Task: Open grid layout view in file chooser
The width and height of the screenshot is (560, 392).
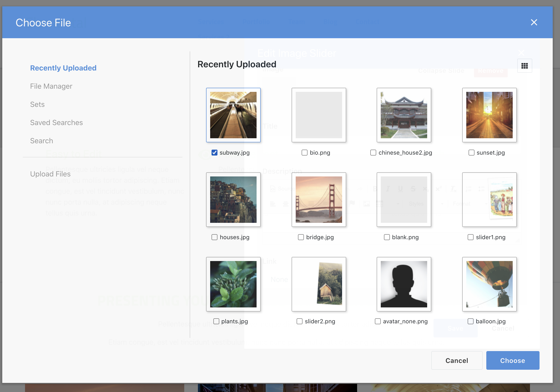Action: tap(525, 65)
